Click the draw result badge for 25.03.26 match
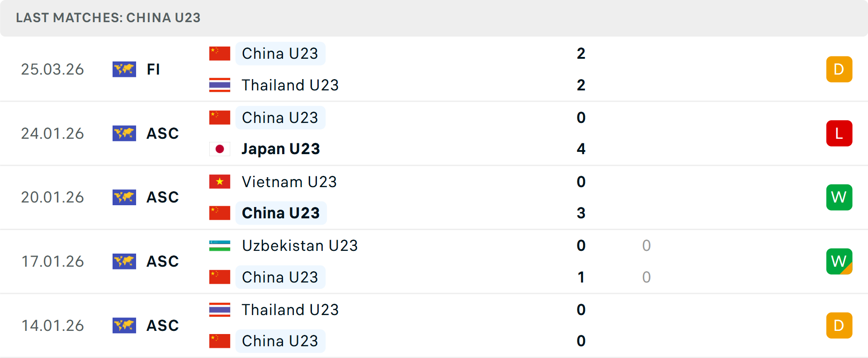Screen dimensions: 868x358 pos(839,69)
